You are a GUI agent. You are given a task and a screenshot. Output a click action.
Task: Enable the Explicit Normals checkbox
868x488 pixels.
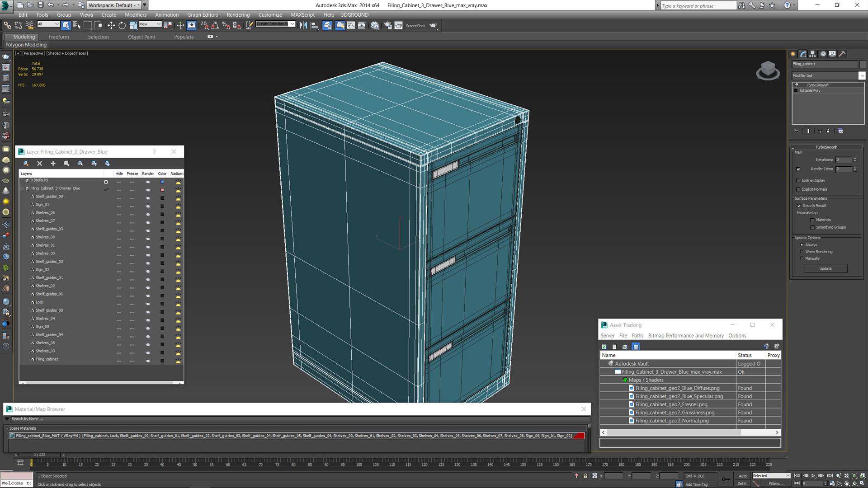[x=798, y=190]
